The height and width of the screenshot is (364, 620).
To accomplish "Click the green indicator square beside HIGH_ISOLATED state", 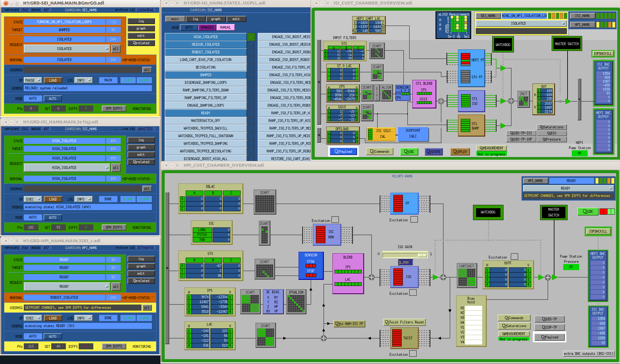I will point(251,37).
